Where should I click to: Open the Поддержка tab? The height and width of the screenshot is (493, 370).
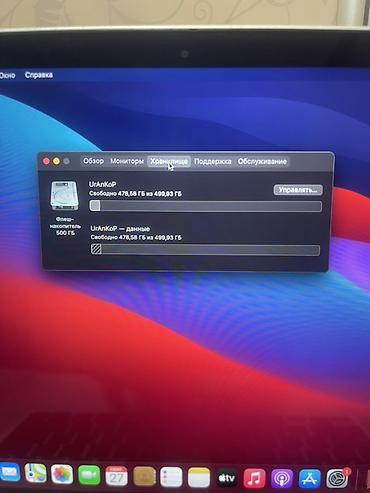point(213,162)
